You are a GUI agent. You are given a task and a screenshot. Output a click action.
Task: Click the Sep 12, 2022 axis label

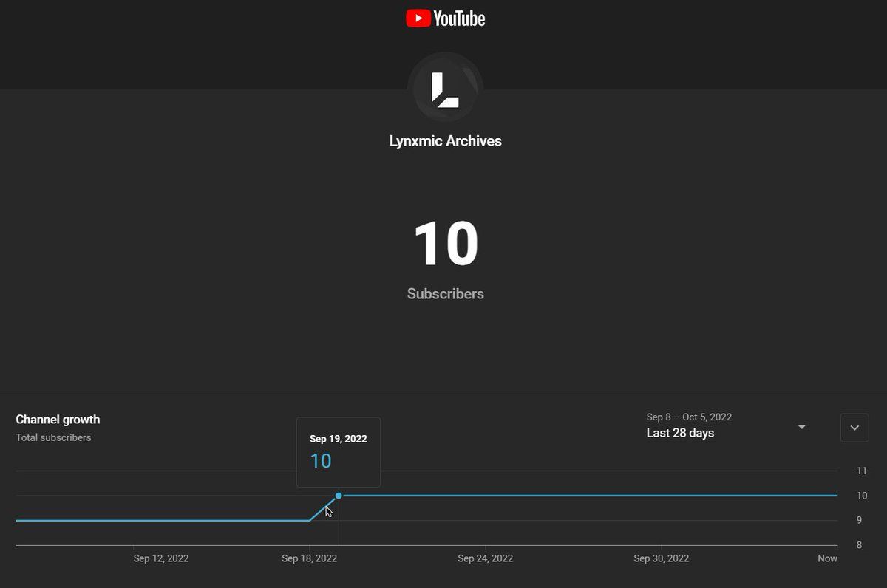pyautogui.click(x=160, y=558)
